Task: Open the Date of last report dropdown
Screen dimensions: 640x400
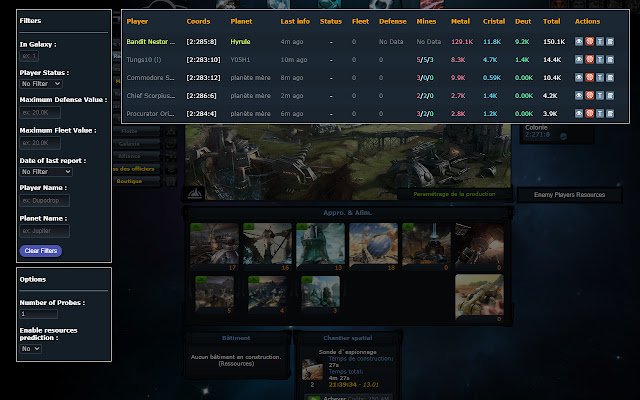Action: tap(46, 171)
